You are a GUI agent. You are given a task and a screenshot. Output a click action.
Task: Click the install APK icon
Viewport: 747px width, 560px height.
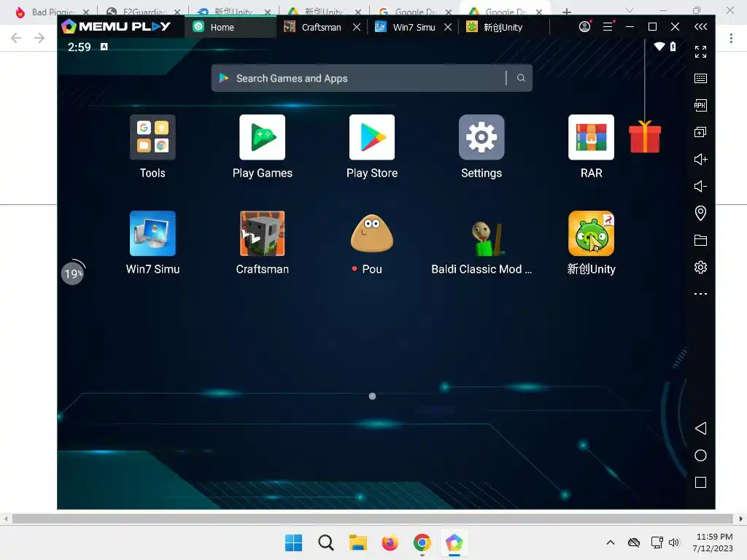click(x=700, y=105)
